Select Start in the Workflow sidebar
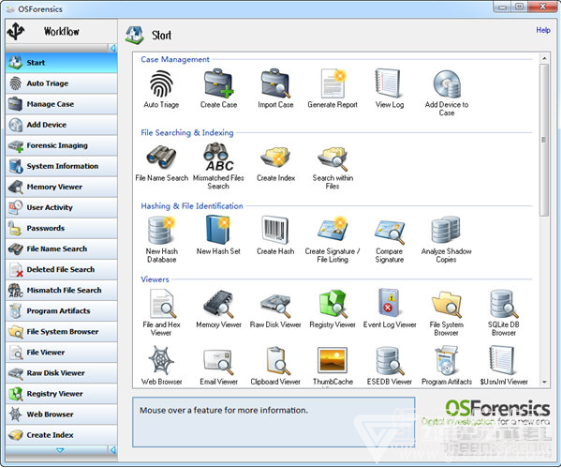The width and height of the screenshot is (561, 468). pyautogui.click(x=62, y=63)
